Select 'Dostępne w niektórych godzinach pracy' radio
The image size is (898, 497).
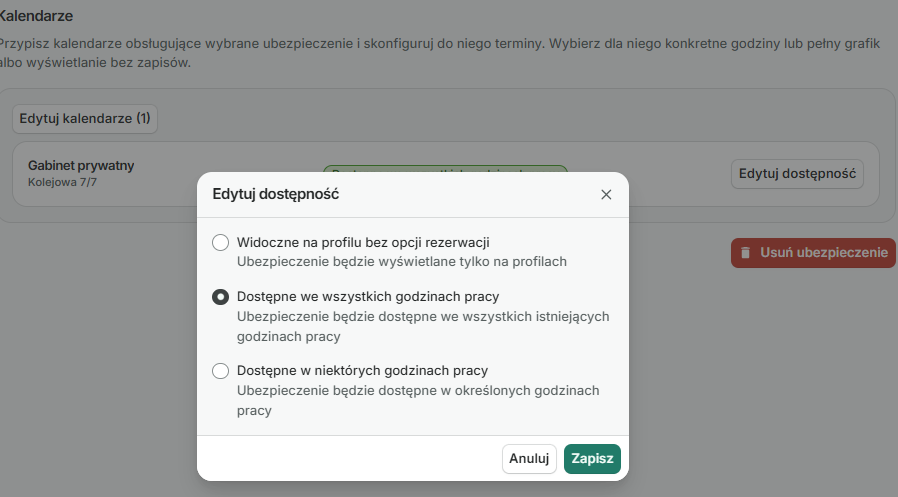point(220,371)
